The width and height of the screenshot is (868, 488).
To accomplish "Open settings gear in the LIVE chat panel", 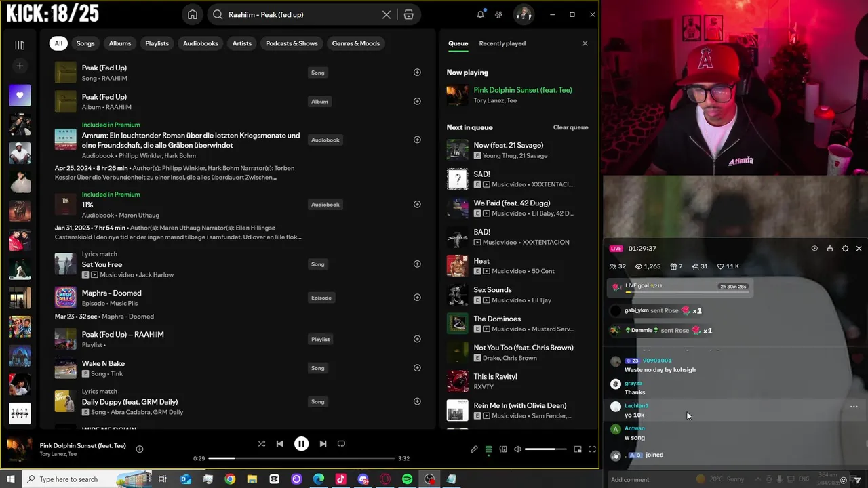I will point(845,249).
